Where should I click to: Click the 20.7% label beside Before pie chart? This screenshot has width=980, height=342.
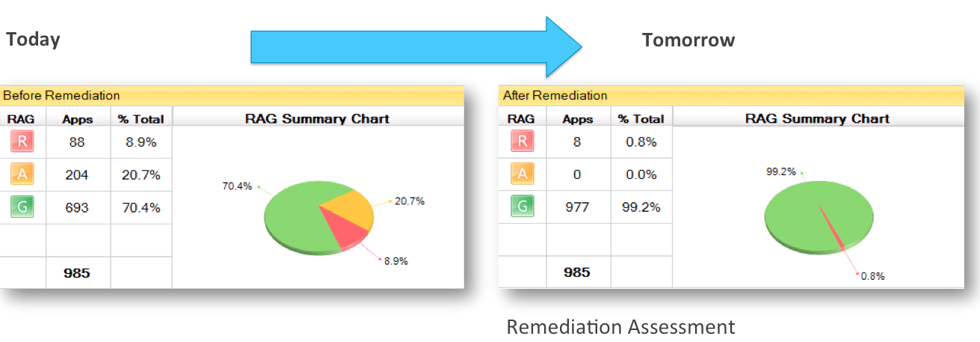pyautogui.click(x=410, y=201)
